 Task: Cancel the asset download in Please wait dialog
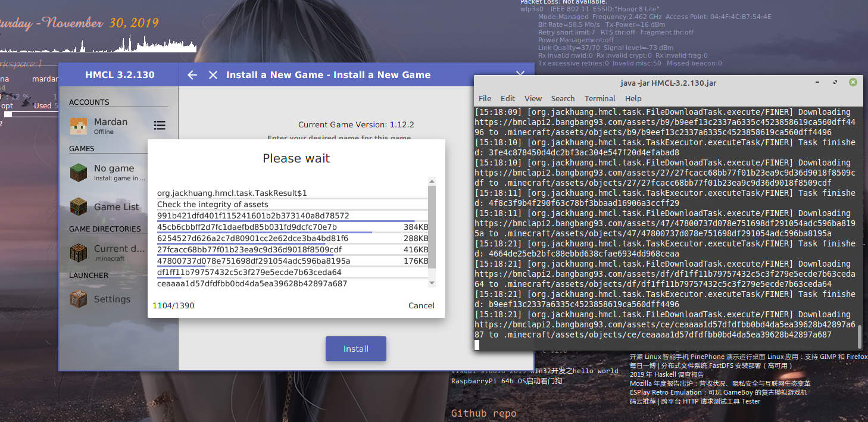click(421, 305)
